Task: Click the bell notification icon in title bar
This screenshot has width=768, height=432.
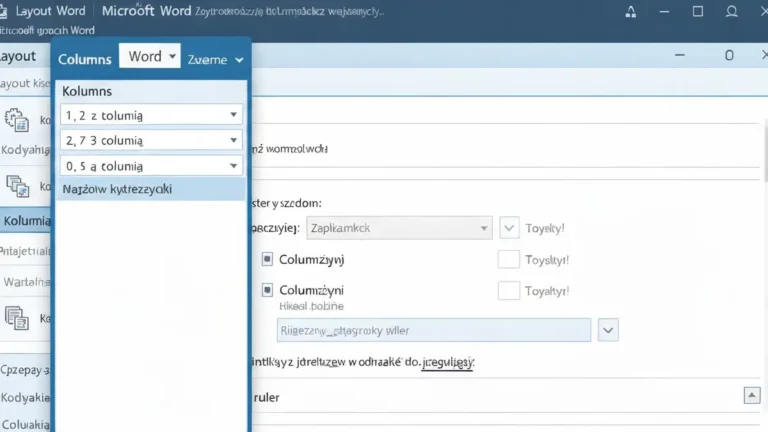Action: tap(631, 12)
